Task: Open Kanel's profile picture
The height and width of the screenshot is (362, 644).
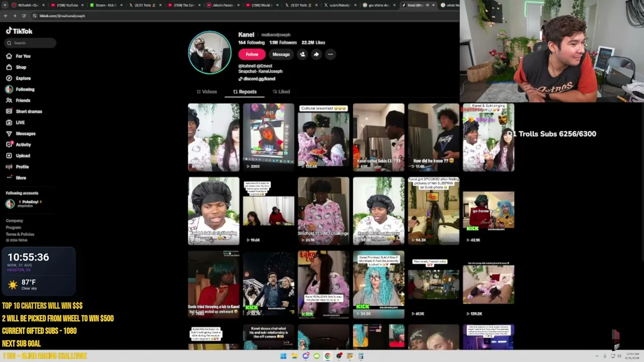Action: click(x=210, y=53)
